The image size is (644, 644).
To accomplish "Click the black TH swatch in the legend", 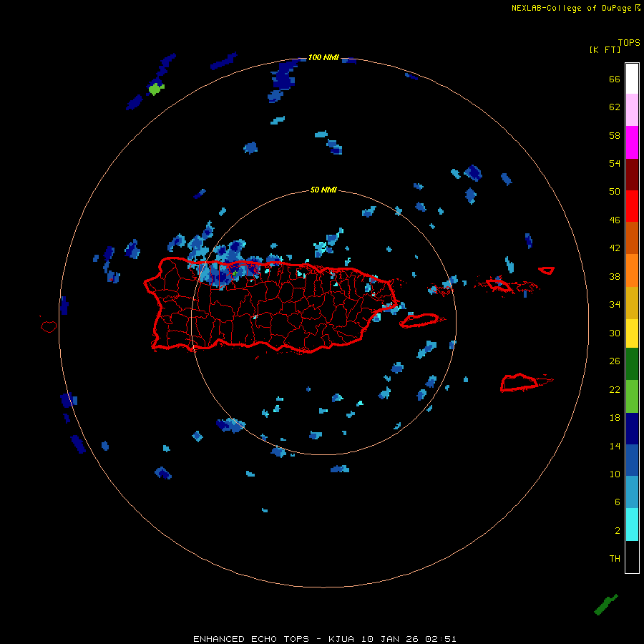I will click(x=632, y=557).
